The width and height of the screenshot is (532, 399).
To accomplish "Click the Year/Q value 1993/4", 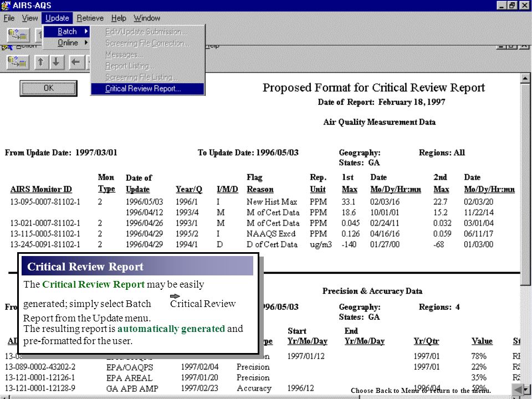I will (x=187, y=212).
